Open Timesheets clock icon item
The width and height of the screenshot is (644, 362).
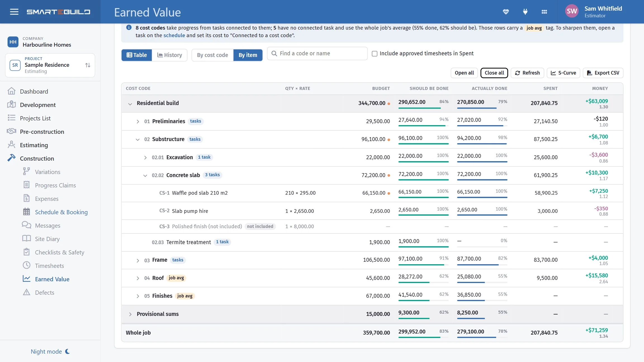point(49,266)
